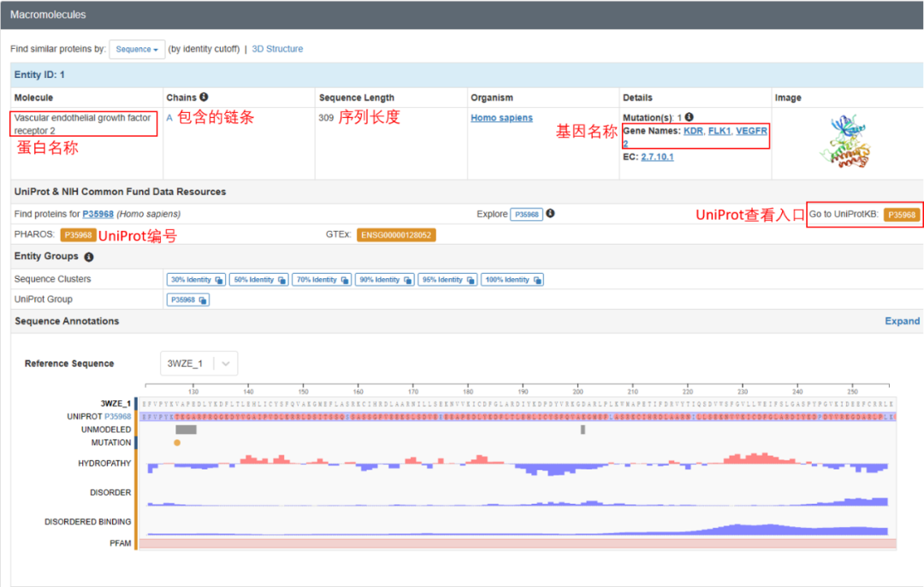The width and height of the screenshot is (924, 587).
Task: Open the UniProt Group P35968 button
Action: click(188, 300)
